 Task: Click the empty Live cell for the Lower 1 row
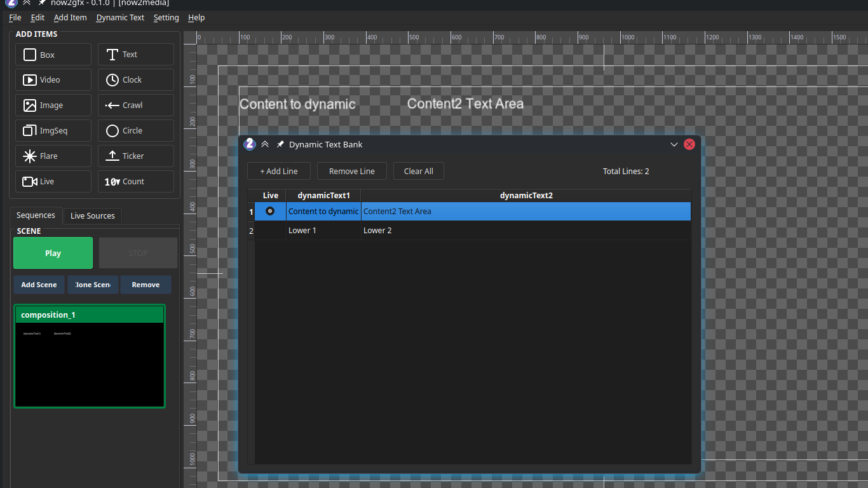click(x=270, y=231)
